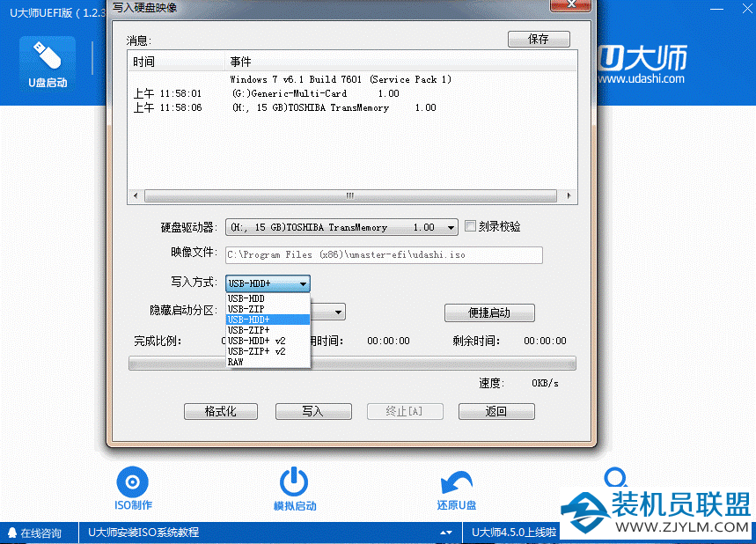The height and width of the screenshot is (544, 756).
Task: Select the Windows 7 v6.1 Build 7601 log row
Action: click(x=352, y=79)
